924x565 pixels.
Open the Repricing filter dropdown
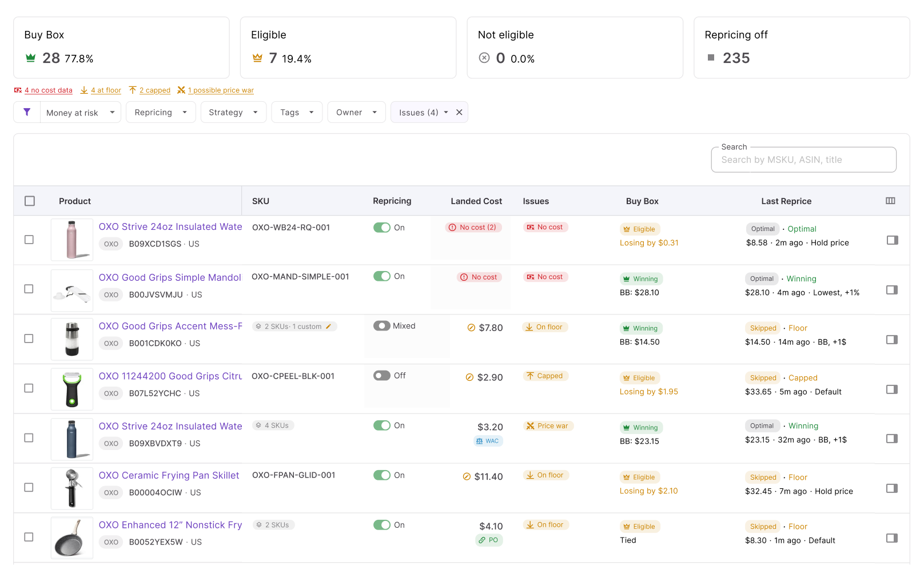tap(161, 112)
